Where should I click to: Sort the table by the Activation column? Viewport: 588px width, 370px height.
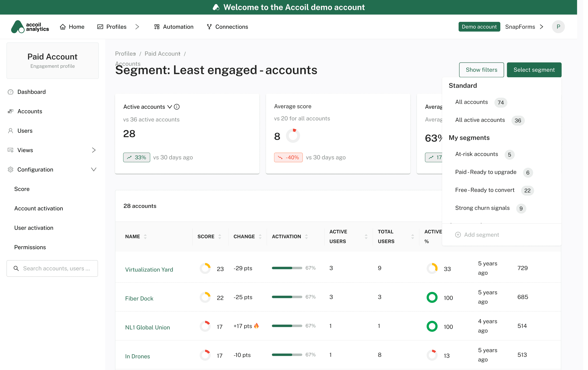[306, 236]
